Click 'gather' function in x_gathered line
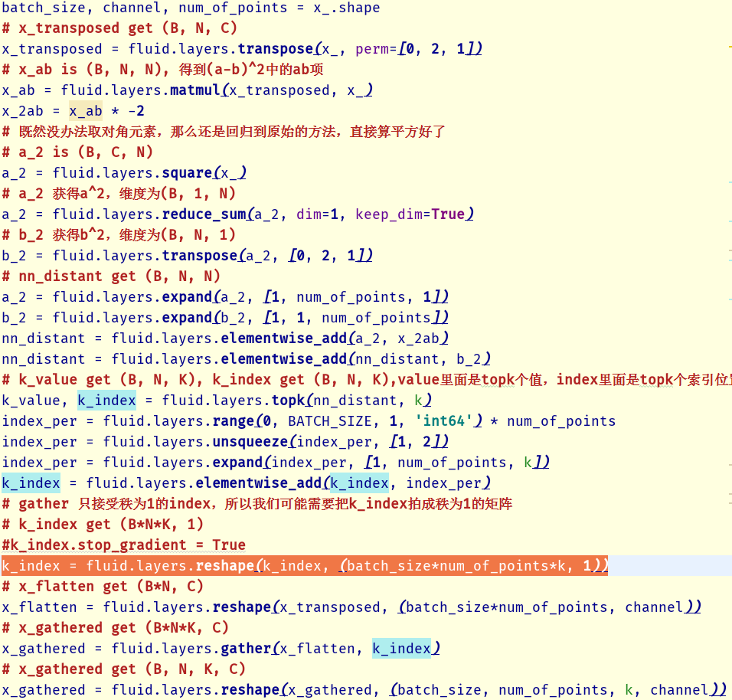 (246, 649)
